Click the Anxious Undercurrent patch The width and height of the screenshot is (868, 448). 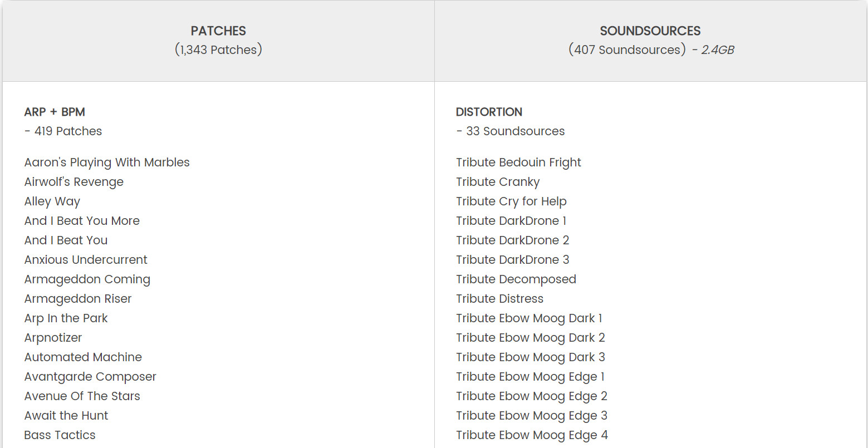point(86,260)
